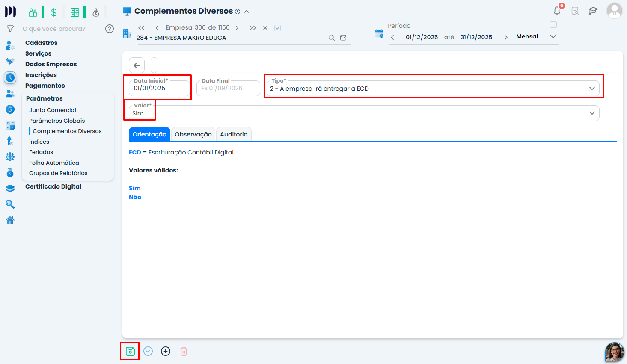Open the house home icon in sidebar

(10, 220)
